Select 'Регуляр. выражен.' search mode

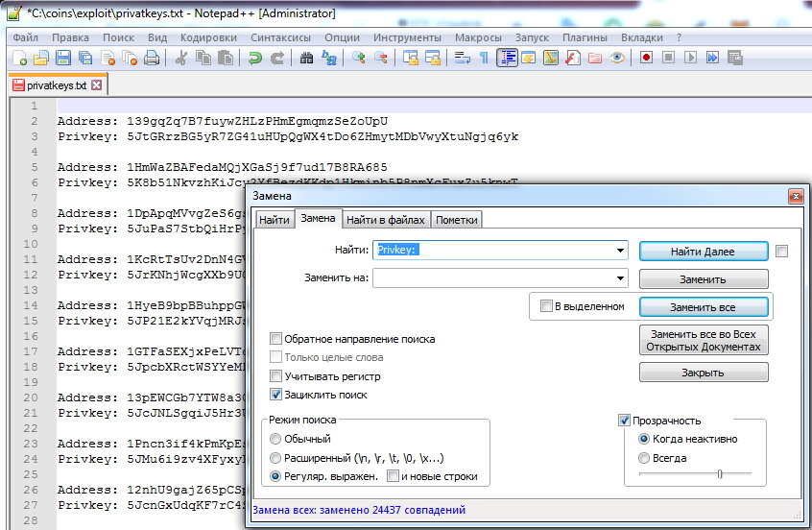point(275,476)
